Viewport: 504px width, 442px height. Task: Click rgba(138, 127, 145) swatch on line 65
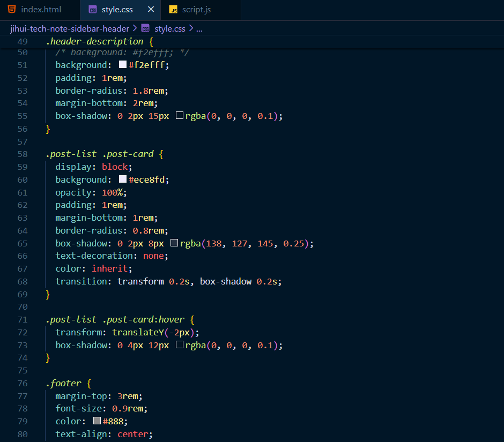(x=174, y=243)
